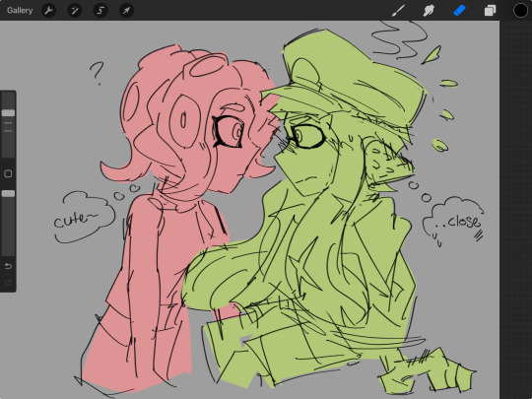Return to the Gallery
The image size is (532, 399).
click(20, 11)
